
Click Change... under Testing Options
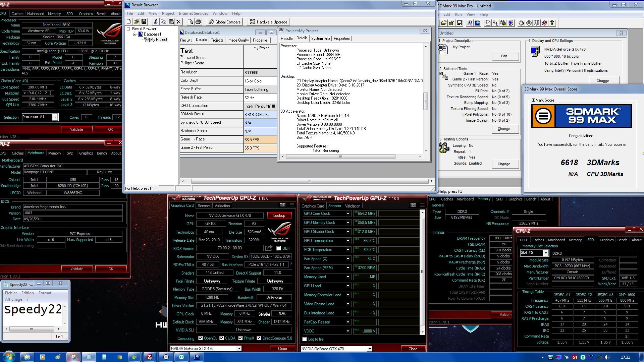[505, 164]
